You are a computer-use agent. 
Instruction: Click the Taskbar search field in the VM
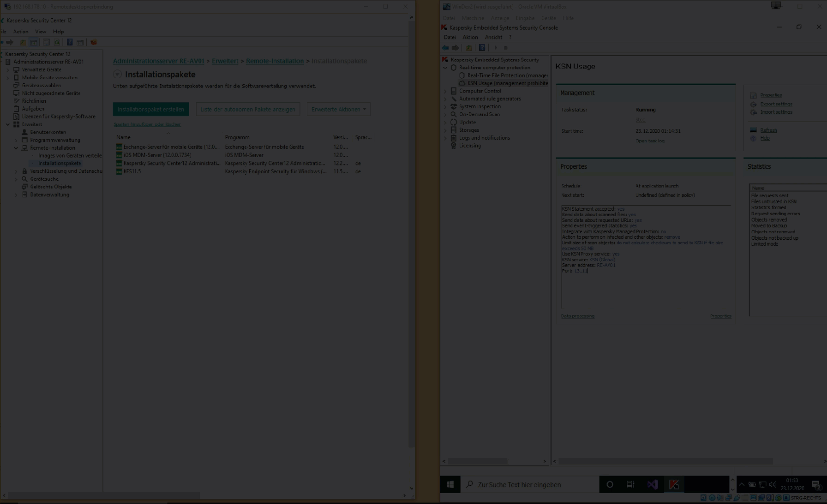[x=530, y=485]
